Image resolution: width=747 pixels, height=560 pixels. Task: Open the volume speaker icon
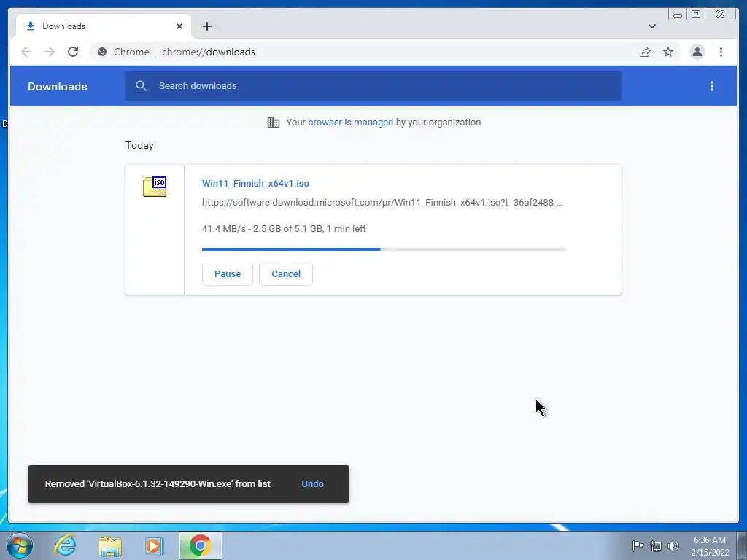pos(673,546)
